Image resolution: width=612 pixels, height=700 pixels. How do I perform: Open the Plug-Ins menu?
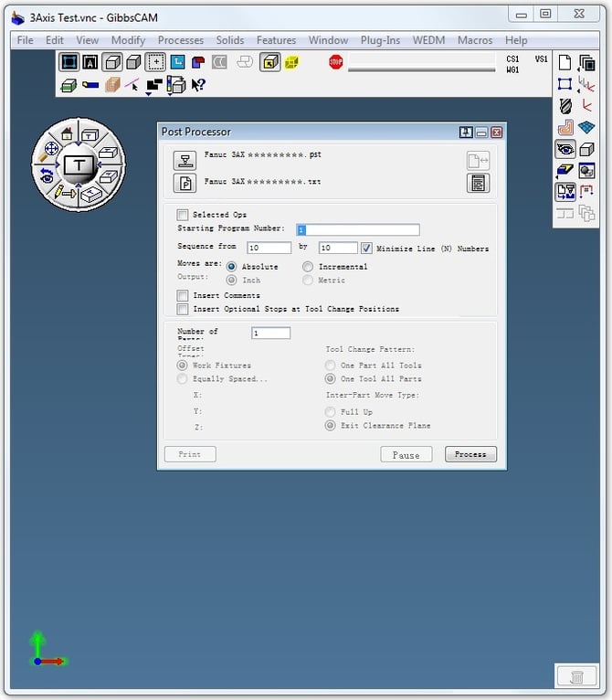click(380, 40)
